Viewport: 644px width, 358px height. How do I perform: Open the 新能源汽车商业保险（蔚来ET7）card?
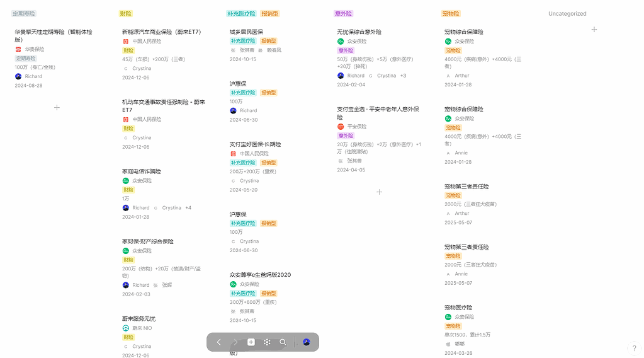tap(161, 32)
